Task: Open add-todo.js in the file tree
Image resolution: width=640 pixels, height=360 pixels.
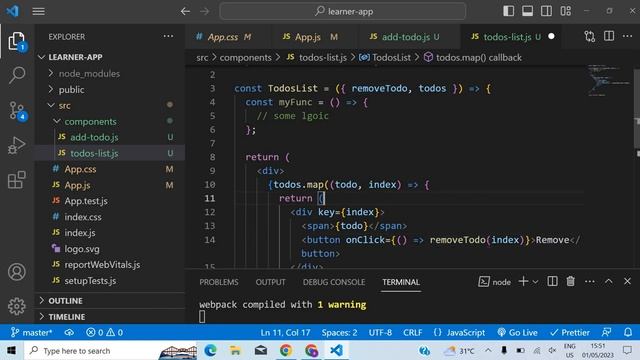Action: pos(110,137)
